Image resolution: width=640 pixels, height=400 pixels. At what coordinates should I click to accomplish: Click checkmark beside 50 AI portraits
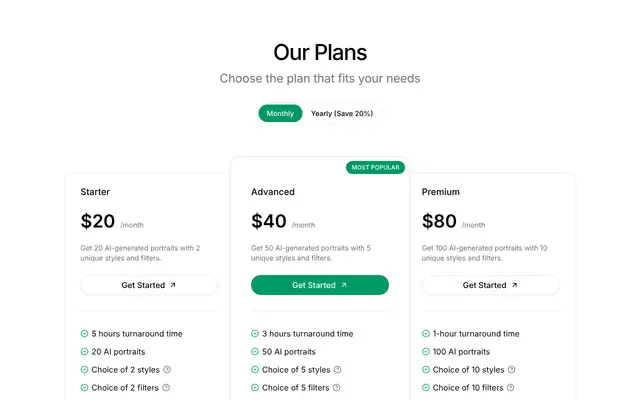pos(255,351)
